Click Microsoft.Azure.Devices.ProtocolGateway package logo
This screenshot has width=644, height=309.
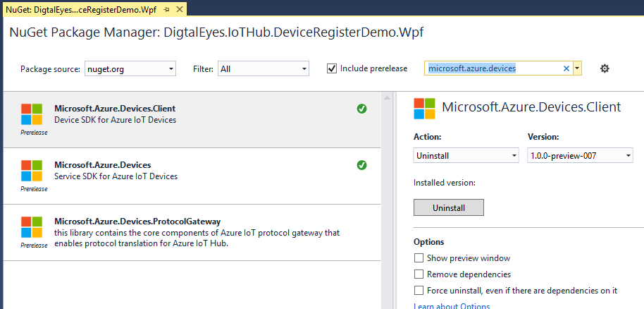[32, 227]
